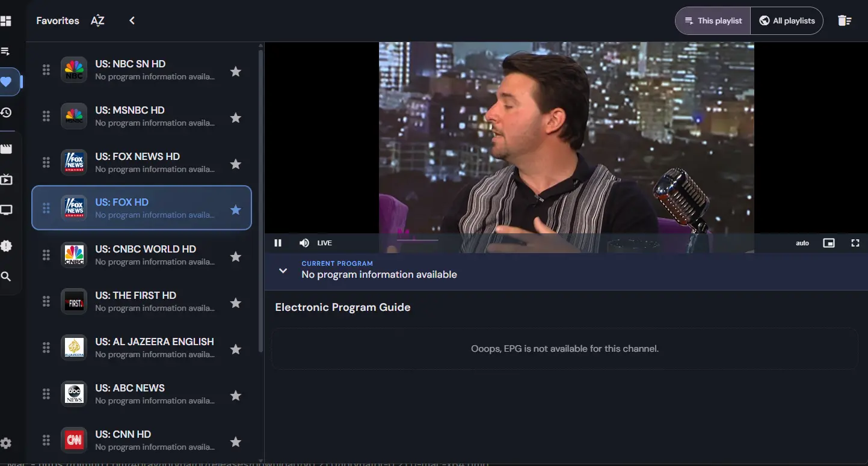
Task: Open the Movies section clapperboard icon
Action: [x=6, y=149]
